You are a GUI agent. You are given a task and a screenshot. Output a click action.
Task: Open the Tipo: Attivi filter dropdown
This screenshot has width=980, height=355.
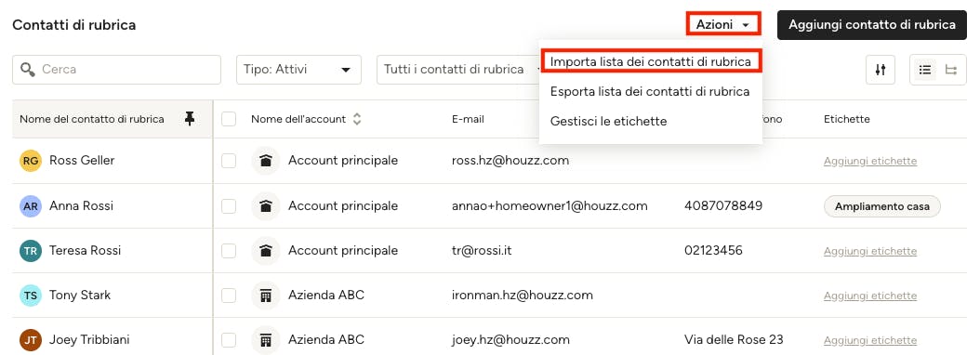click(x=298, y=70)
